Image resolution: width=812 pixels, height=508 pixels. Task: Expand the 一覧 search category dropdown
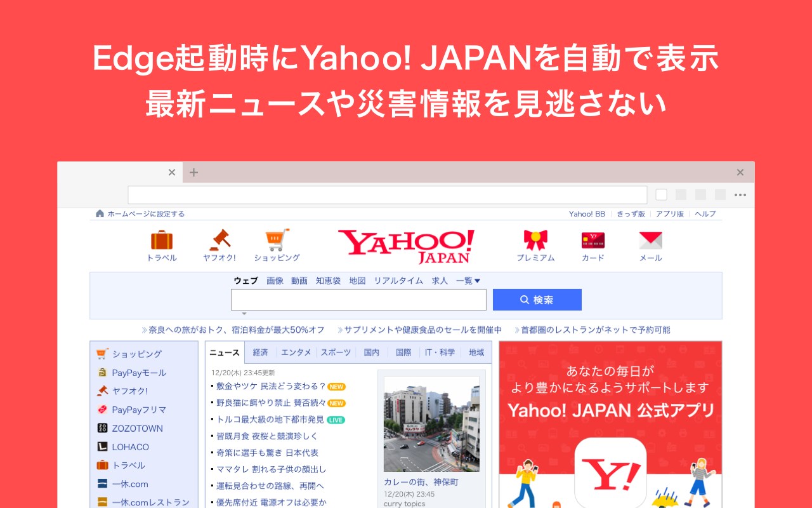tap(468, 281)
